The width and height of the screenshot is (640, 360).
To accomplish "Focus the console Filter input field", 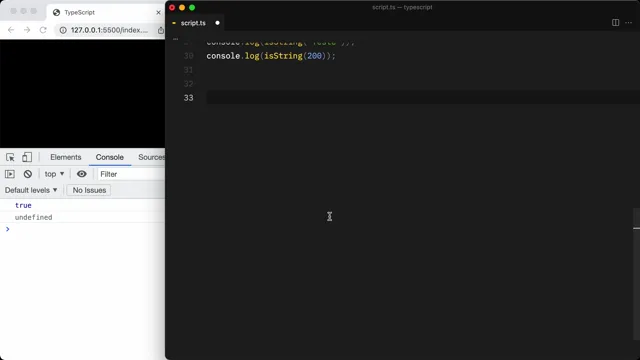I will tap(131, 174).
